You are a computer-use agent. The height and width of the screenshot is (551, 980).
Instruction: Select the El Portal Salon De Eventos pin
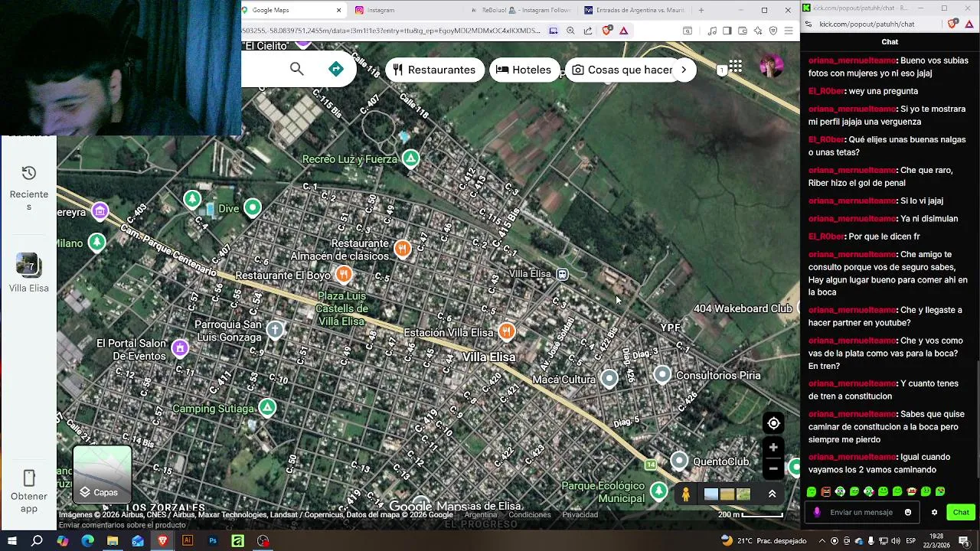coord(180,348)
